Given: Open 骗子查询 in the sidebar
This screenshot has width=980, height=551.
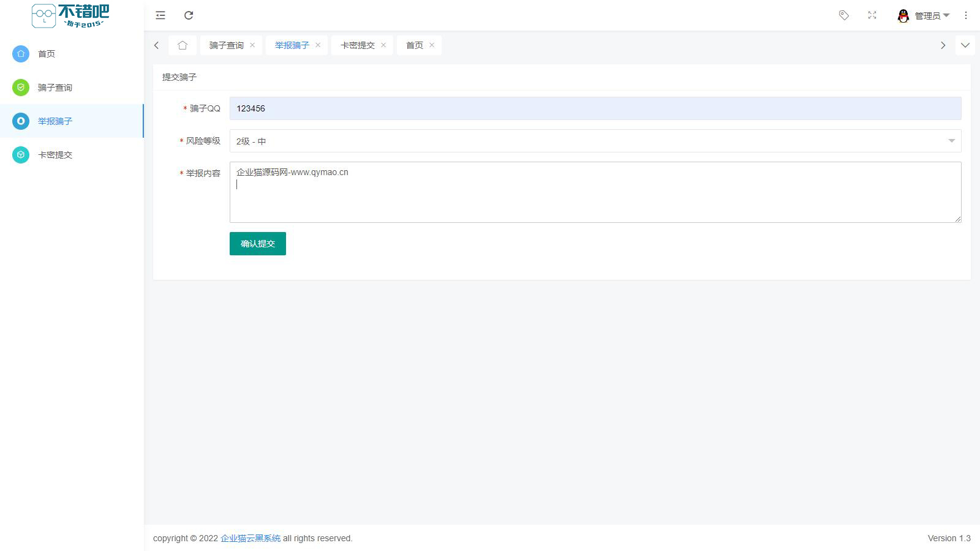Looking at the screenshot, I should 55,88.
